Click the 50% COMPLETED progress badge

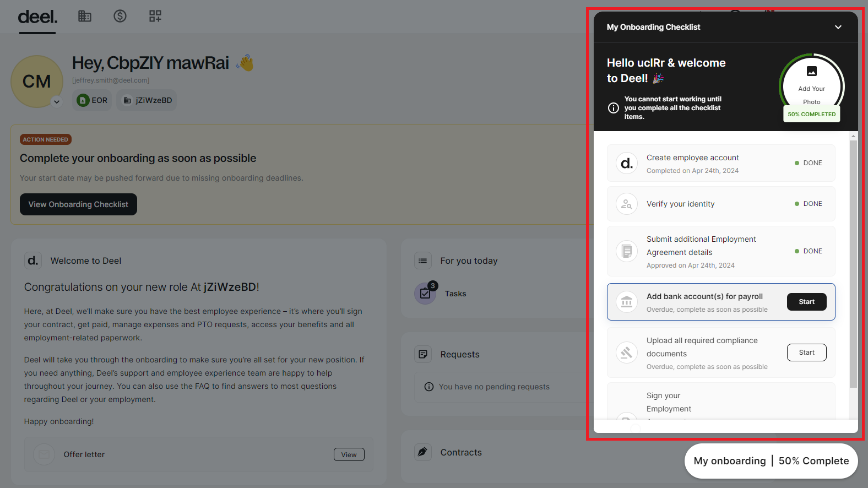(812, 114)
